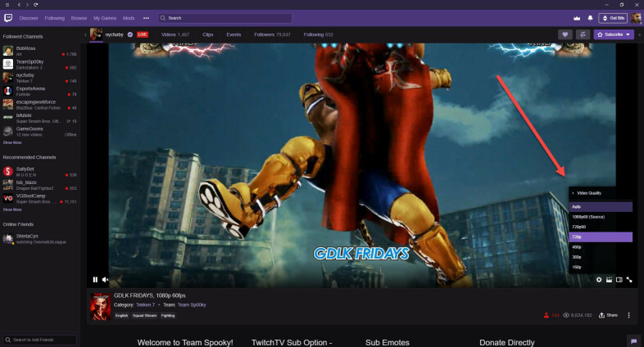Viewport: 644px width, 347px height.
Task: Open BobRoss followed channel
Action: [x=39, y=51]
